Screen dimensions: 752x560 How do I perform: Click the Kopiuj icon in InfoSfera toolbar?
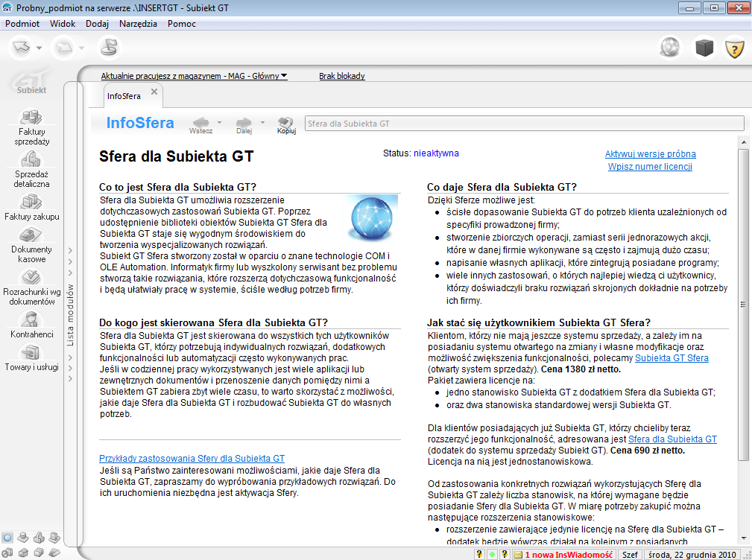[286, 124]
